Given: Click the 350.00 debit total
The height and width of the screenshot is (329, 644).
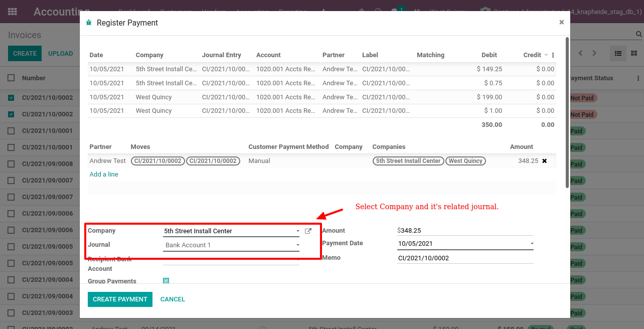Looking at the screenshot, I should tap(492, 125).
